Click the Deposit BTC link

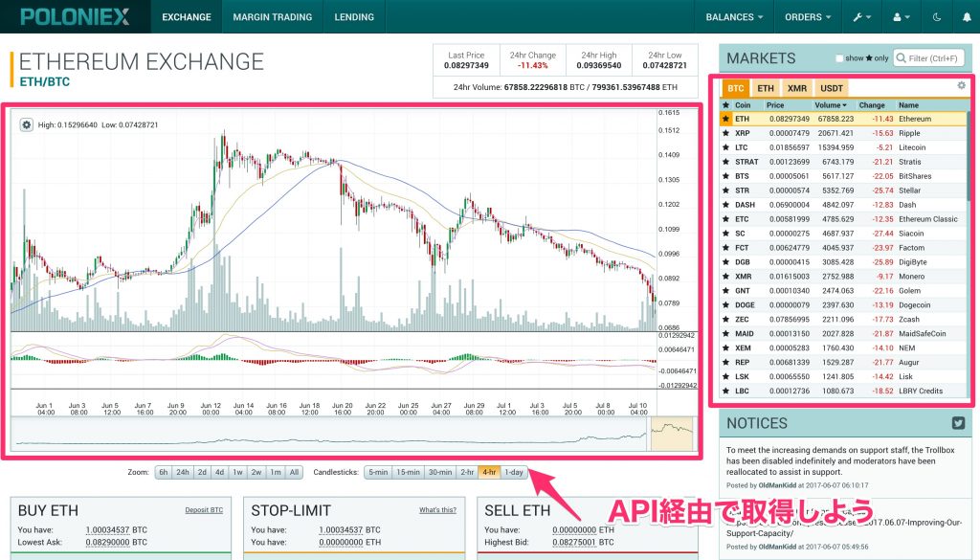click(204, 510)
